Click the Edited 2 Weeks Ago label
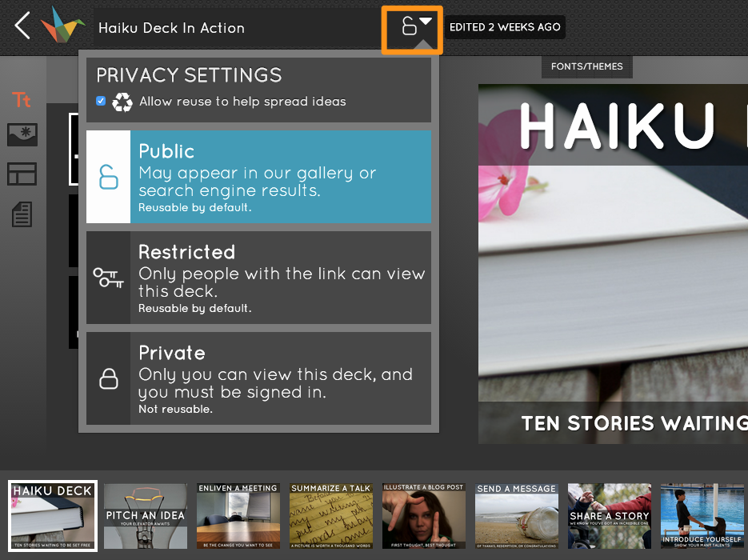748x560 pixels. point(505,27)
